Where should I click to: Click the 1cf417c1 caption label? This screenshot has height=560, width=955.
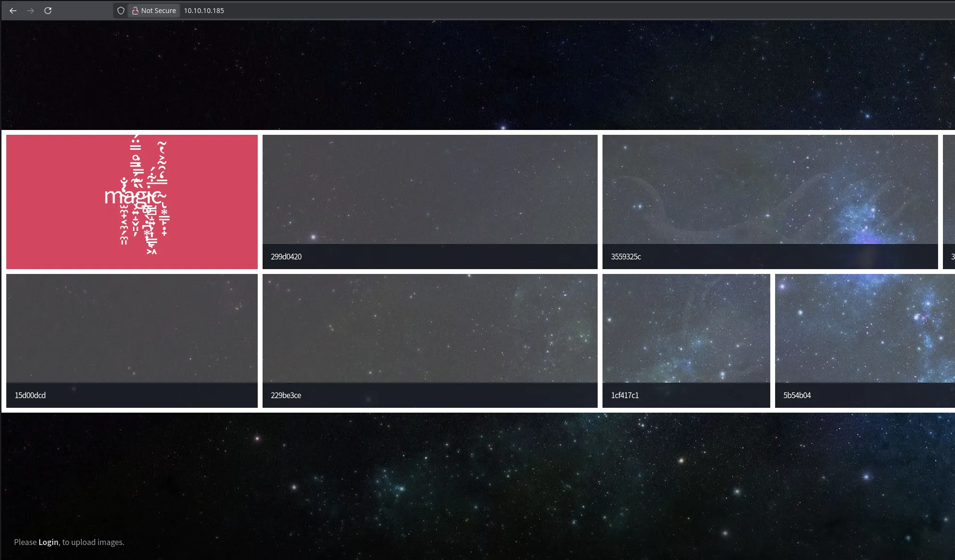click(x=625, y=395)
